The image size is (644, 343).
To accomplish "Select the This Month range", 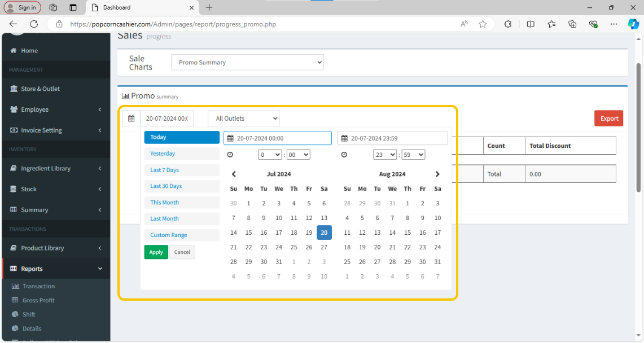I will 182,203.
